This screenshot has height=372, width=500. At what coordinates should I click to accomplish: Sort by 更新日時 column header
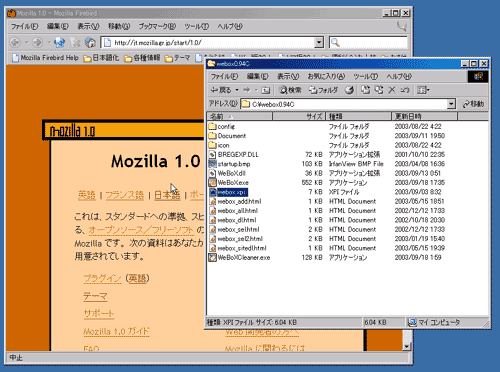(x=425, y=116)
